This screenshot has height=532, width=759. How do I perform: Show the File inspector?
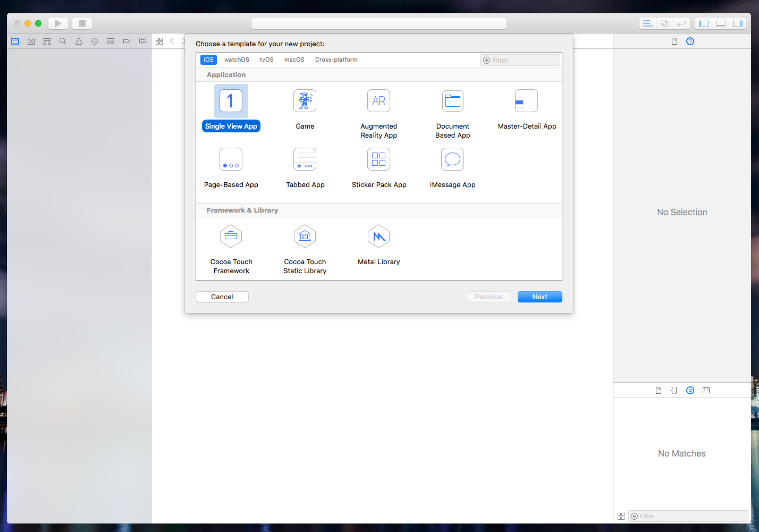click(674, 41)
